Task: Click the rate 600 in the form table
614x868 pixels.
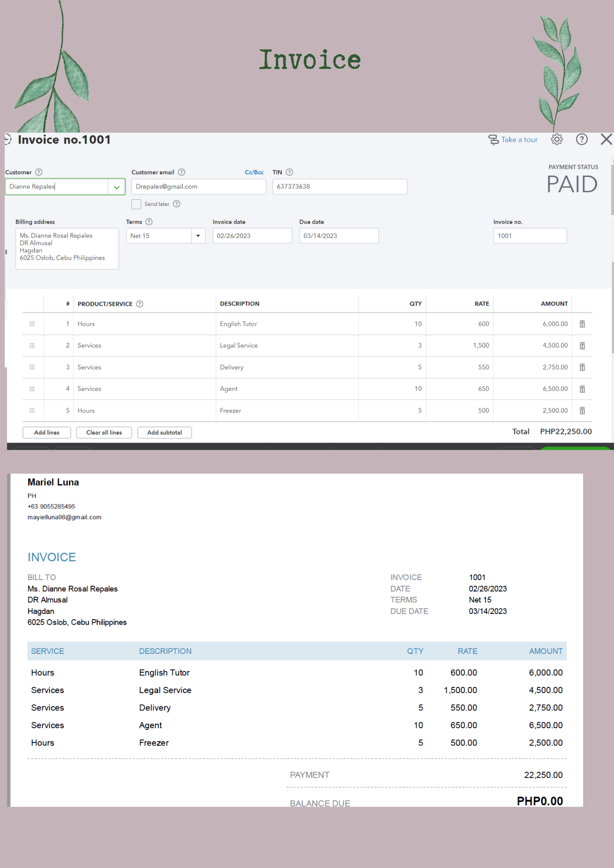Action: click(484, 324)
